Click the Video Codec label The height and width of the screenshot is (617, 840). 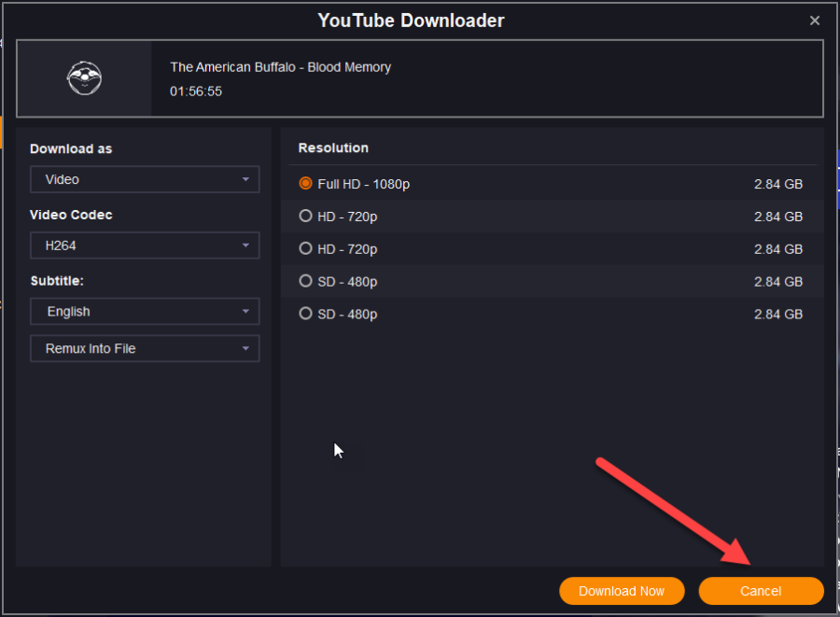click(71, 215)
